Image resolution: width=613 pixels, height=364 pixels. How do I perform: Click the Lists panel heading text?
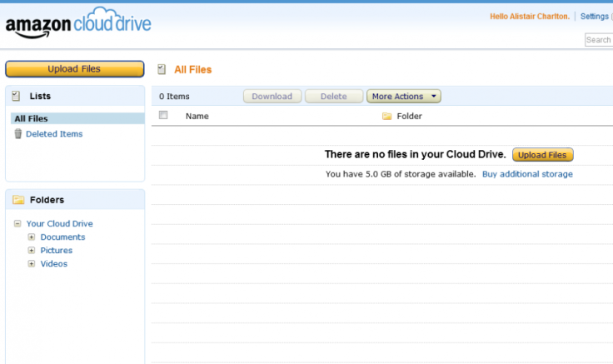coord(40,96)
